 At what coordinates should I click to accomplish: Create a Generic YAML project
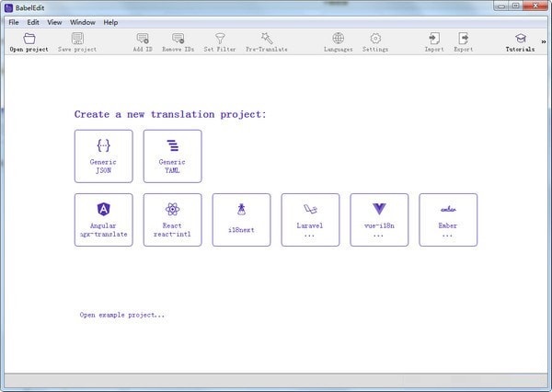[172, 156]
